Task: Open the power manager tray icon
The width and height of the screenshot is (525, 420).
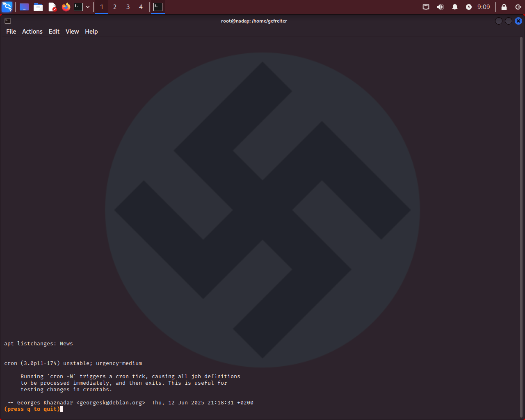Action: click(x=469, y=7)
